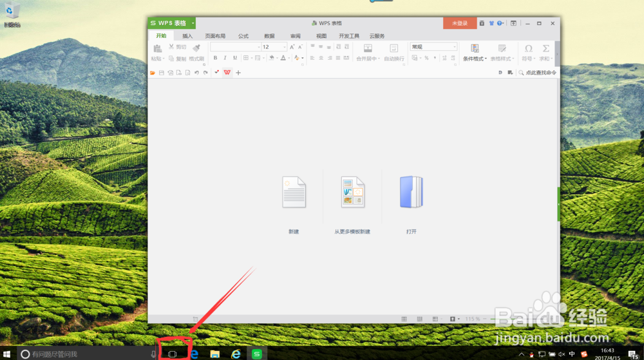The image size is (644, 360).
Task: Click the Merge and Center (合并居中) icon
Action: 368,48
